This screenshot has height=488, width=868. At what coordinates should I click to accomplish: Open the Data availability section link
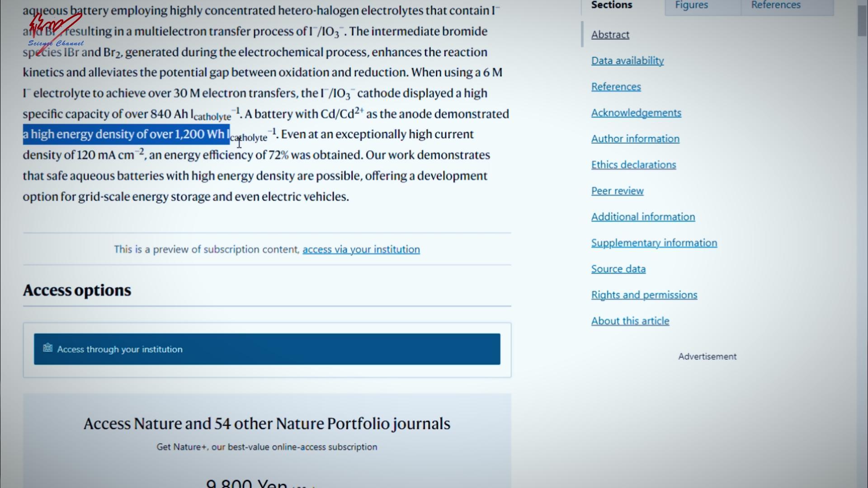pos(627,61)
